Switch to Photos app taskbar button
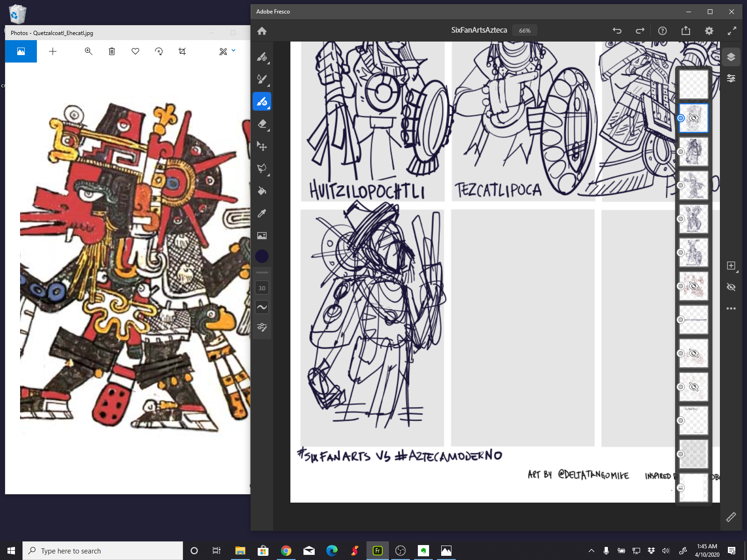This screenshot has width=747, height=560. [x=446, y=551]
